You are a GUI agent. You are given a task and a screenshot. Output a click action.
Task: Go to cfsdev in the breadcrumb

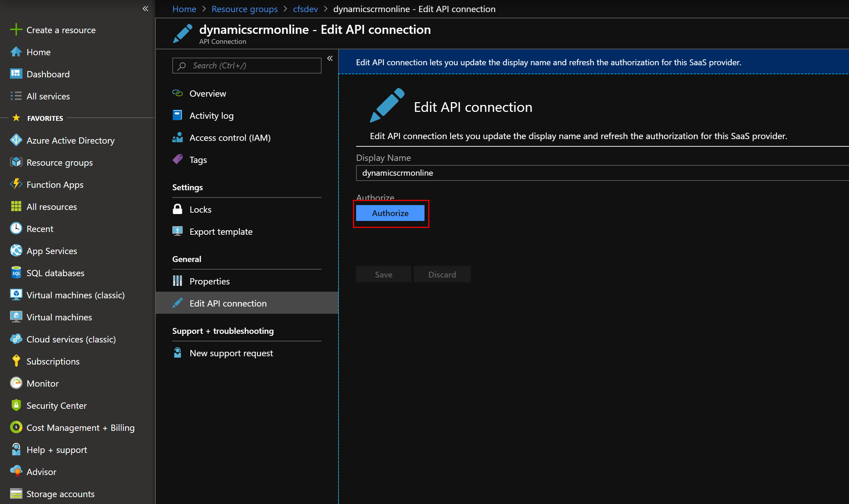305,9
